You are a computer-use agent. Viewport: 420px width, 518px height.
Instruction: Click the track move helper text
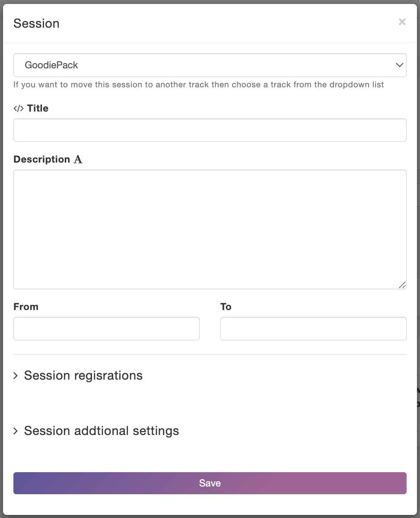pyautogui.click(x=198, y=85)
